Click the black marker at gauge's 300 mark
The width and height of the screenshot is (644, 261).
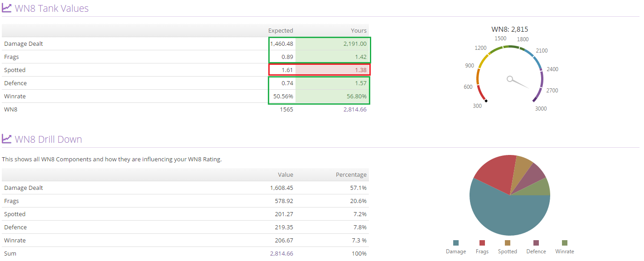486,101
